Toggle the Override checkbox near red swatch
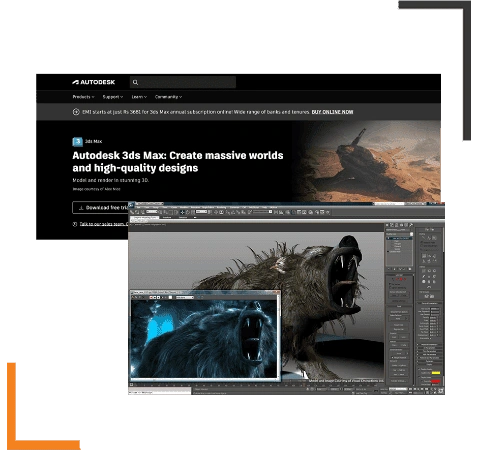This screenshot has height=452, width=478. point(422,381)
